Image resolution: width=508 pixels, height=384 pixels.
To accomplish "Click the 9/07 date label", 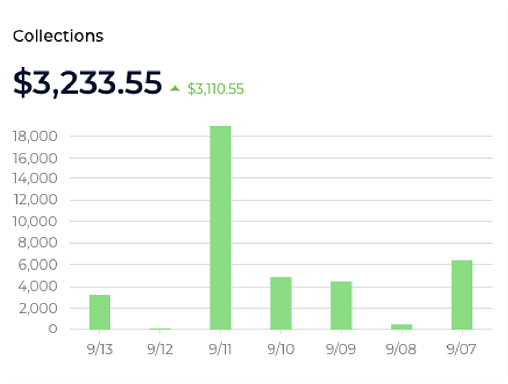I will (x=462, y=349).
